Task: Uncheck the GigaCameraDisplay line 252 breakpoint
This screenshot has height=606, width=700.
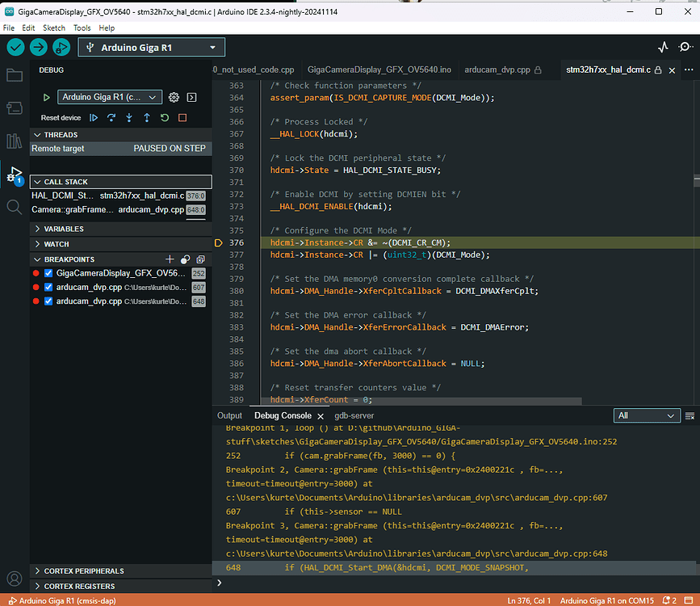Action: point(48,274)
